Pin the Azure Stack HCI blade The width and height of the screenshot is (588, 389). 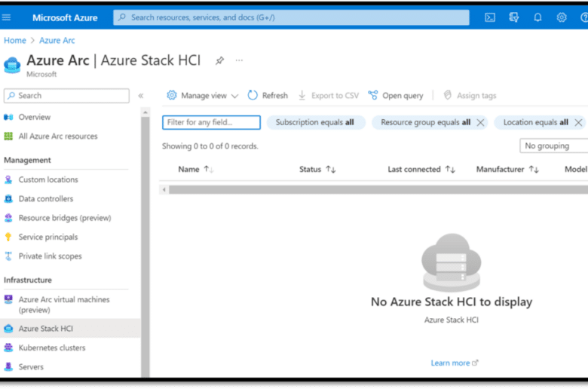220,60
